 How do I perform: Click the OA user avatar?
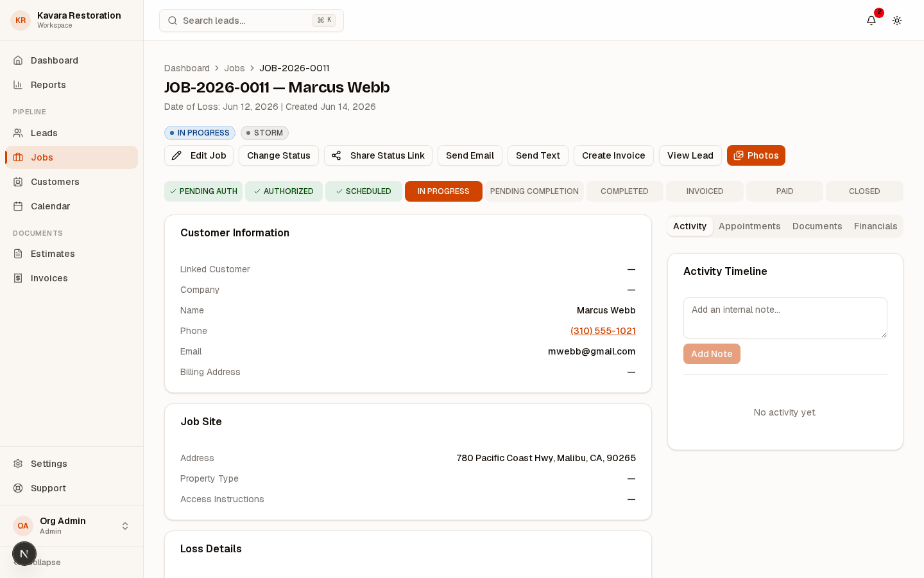coord(23,526)
